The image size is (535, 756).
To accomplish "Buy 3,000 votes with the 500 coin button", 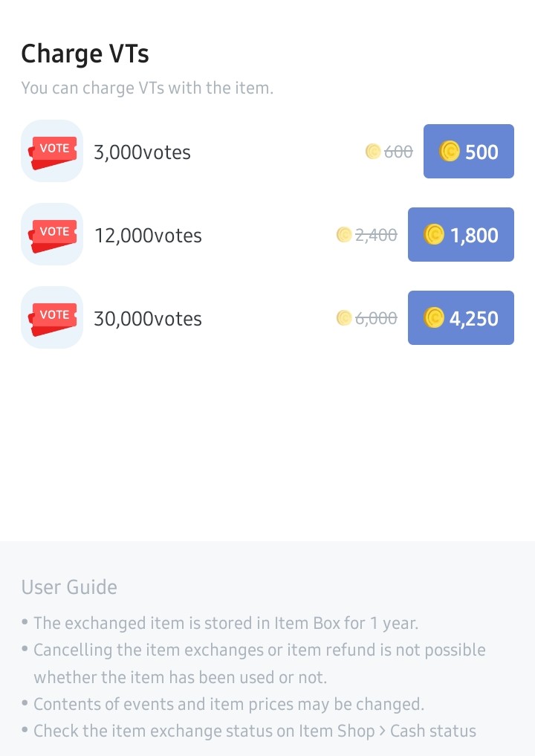I will coord(468,152).
